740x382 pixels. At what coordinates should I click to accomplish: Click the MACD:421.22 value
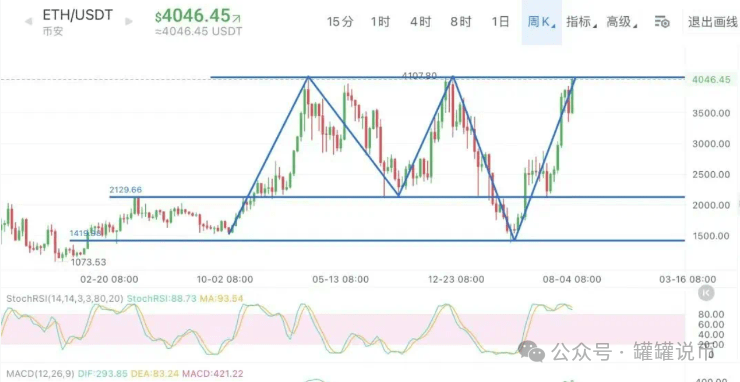213,374
